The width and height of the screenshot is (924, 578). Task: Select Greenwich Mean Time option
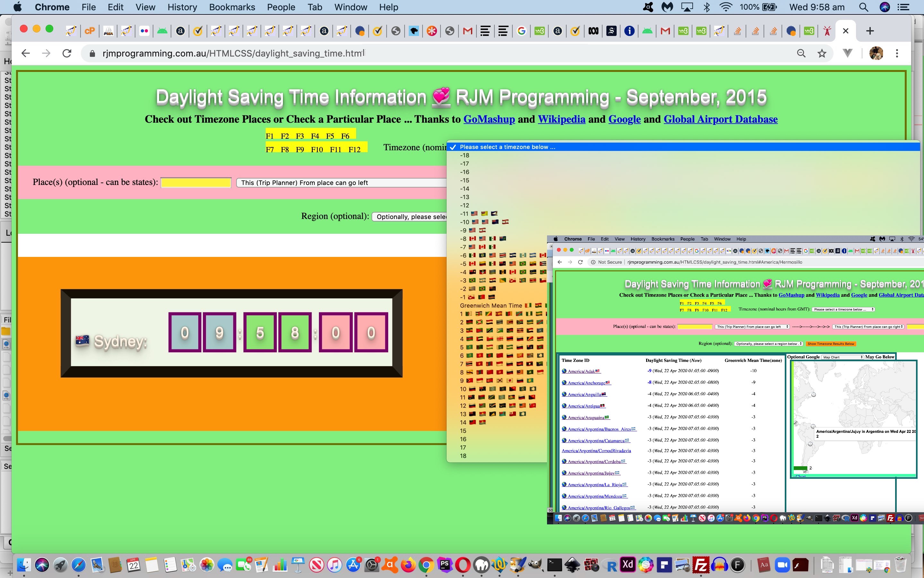click(497, 305)
